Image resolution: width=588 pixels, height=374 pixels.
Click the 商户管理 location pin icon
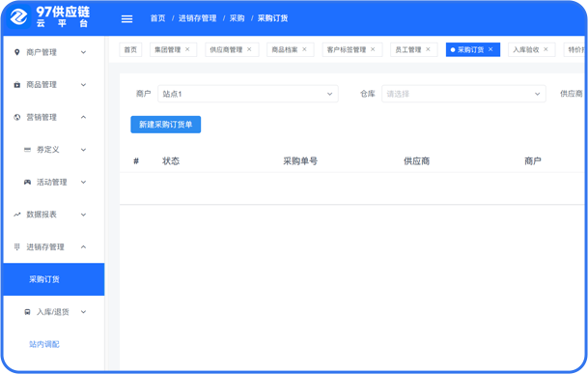point(16,52)
